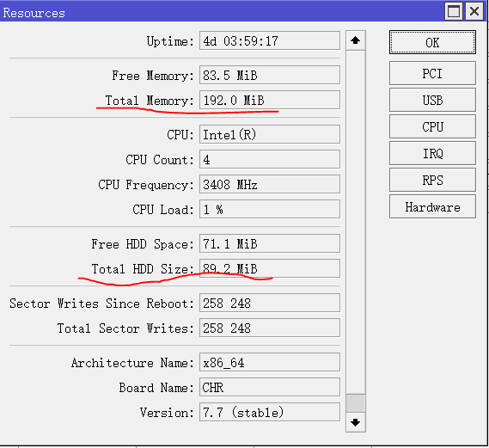489x448 pixels.
Task: Click the Total Memory value field
Action: tap(270, 100)
